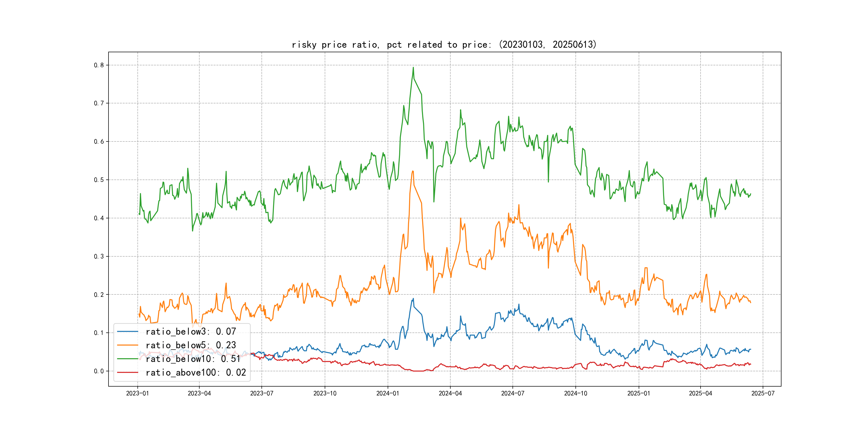This screenshot has height=434, width=868.
Task: Select legend label ratio_below5: 0.23
Action: click(191, 345)
